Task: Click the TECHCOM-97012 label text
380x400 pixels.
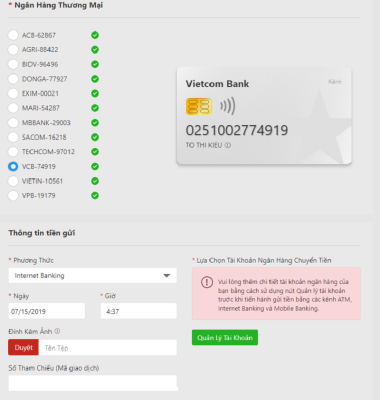Action: point(48,152)
